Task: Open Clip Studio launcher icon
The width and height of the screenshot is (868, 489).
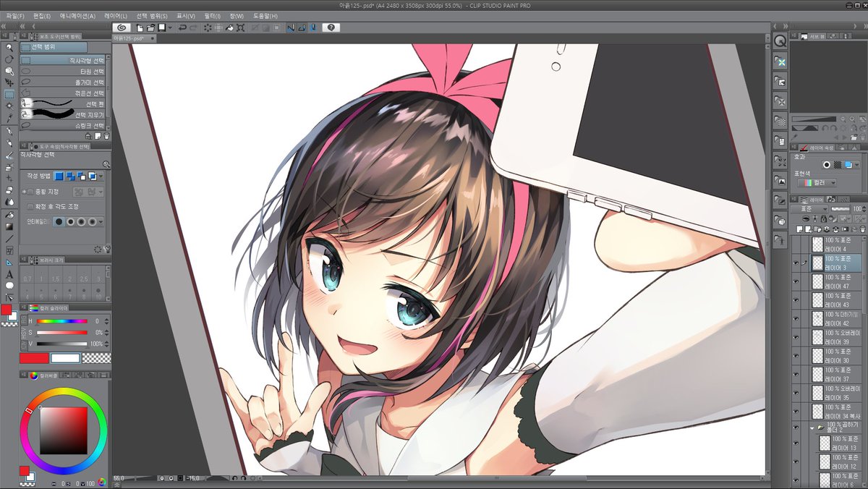Action: coord(122,27)
